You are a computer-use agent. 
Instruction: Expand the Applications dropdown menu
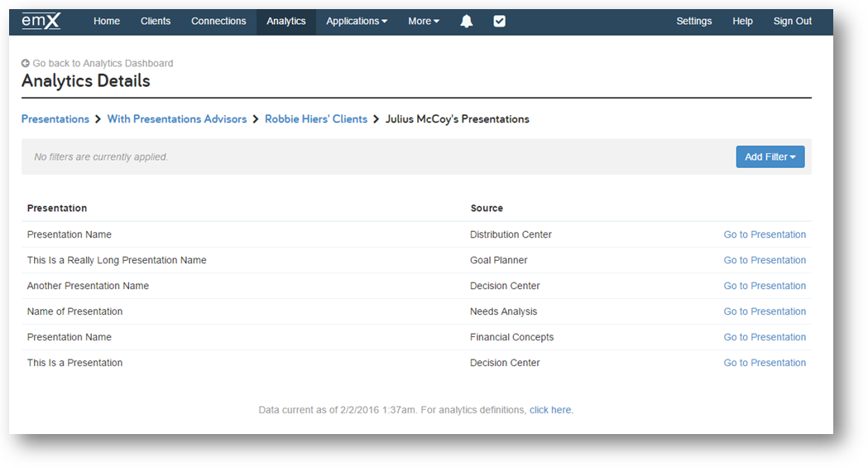click(357, 21)
